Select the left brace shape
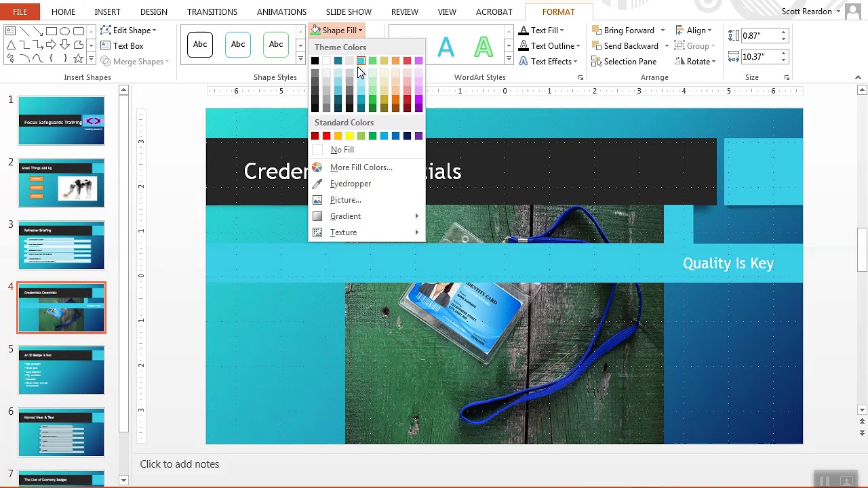Image resolution: width=868 pixels, height=488 pixels. point(51,58)
